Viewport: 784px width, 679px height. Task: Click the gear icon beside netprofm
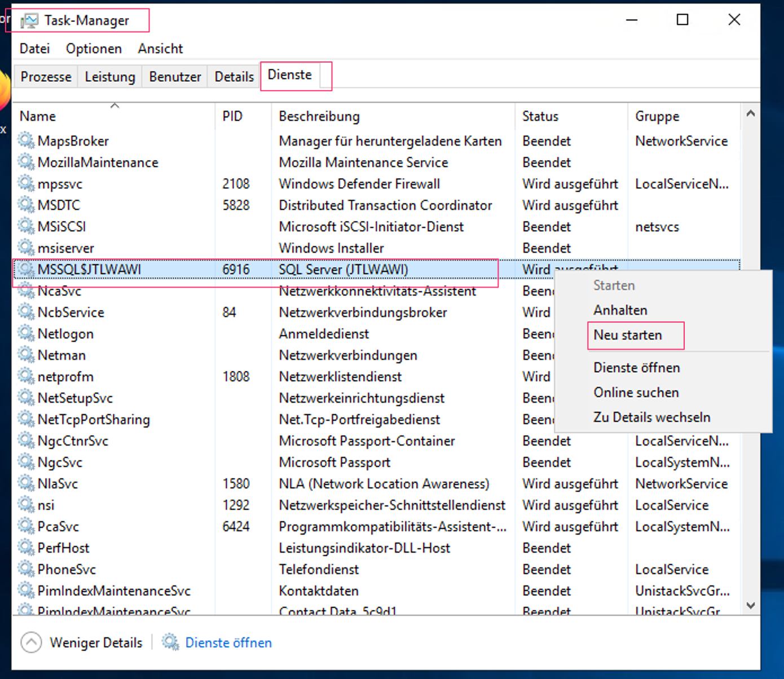coord(26,376)
